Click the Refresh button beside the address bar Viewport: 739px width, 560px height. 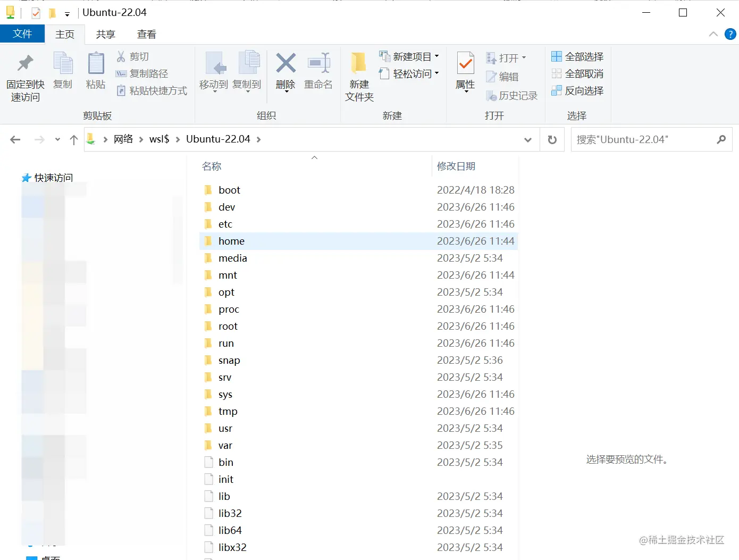point(552,139)
